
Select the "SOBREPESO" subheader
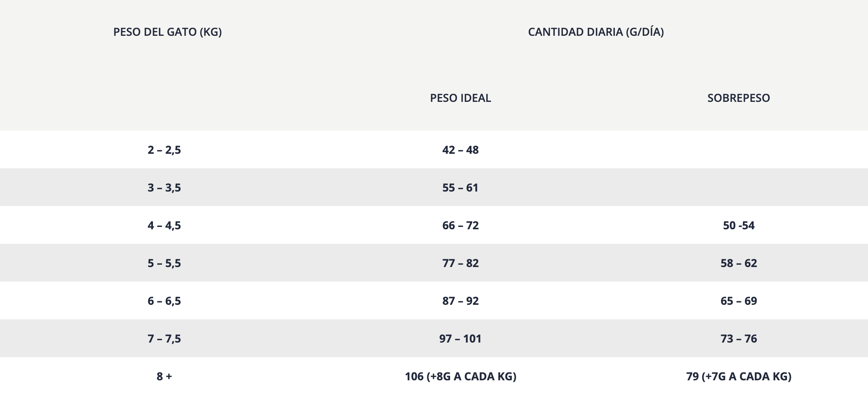(x=738, y=98)
